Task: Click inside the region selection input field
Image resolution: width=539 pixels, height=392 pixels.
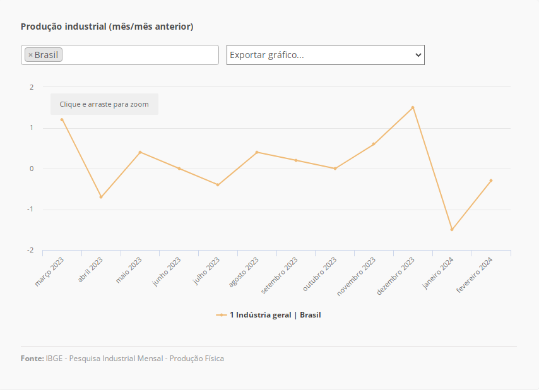Action: click(x=139, y=55)
